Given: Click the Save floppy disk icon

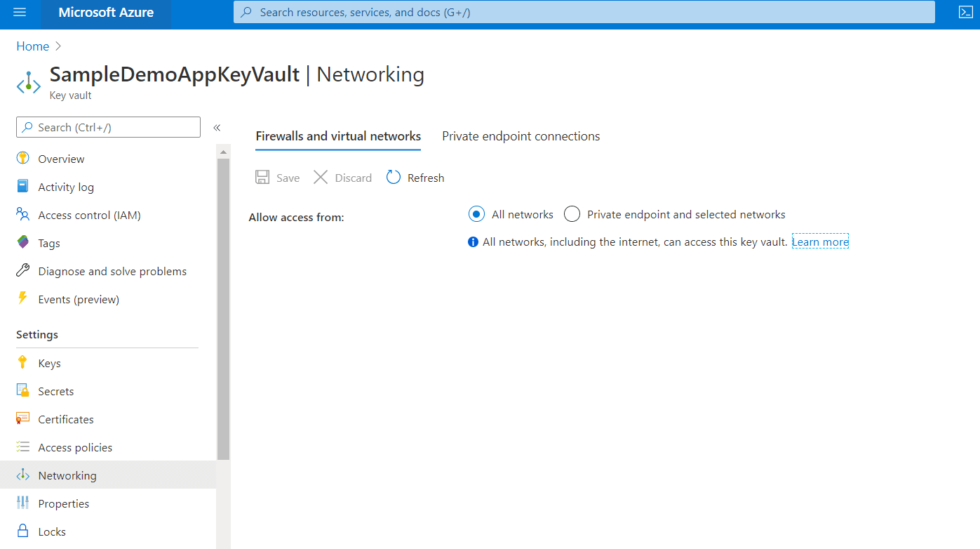Looking at the screenshot, I should tap(262, 177).
